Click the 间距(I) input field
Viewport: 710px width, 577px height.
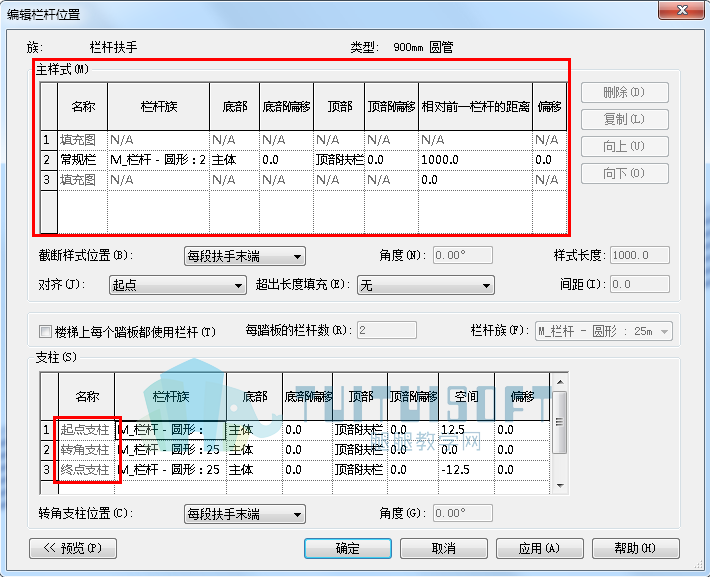pos(639,284)
